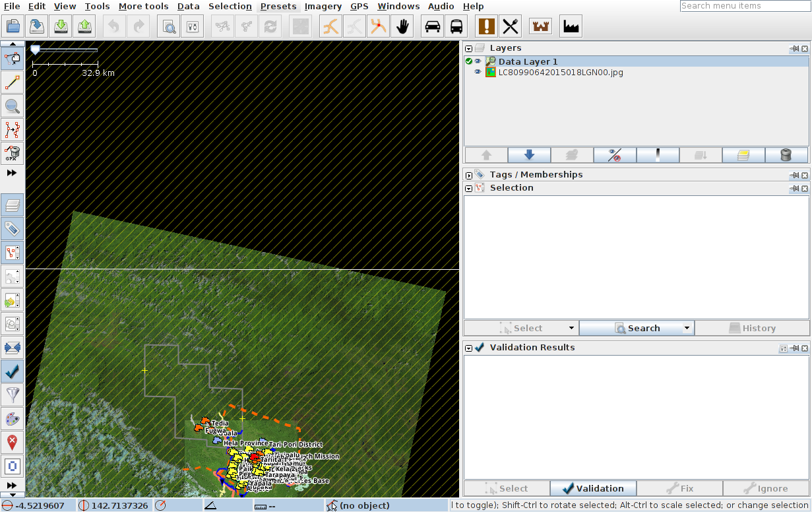Click the Search menu items field
Screen dimensions: 812x512
tap(744, 6)
